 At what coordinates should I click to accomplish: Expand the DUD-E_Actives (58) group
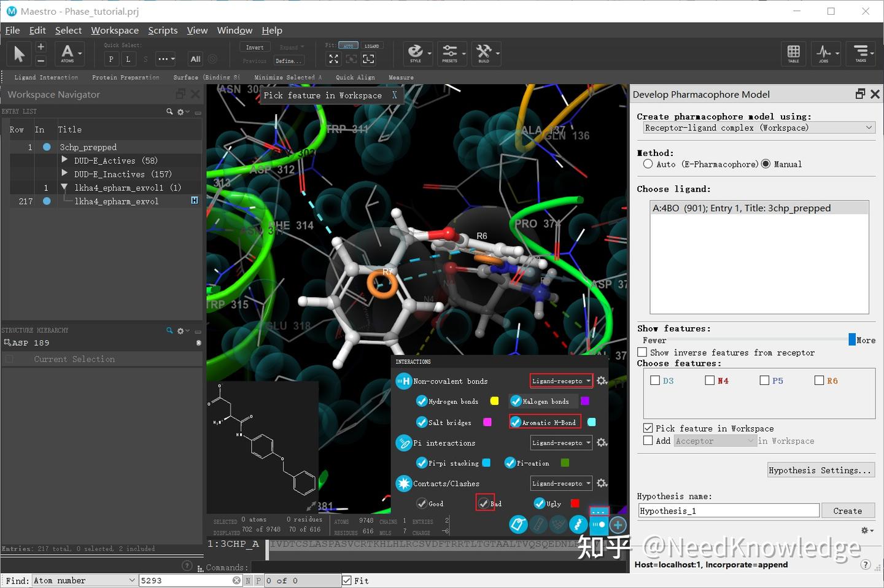(x=64, y=160)
